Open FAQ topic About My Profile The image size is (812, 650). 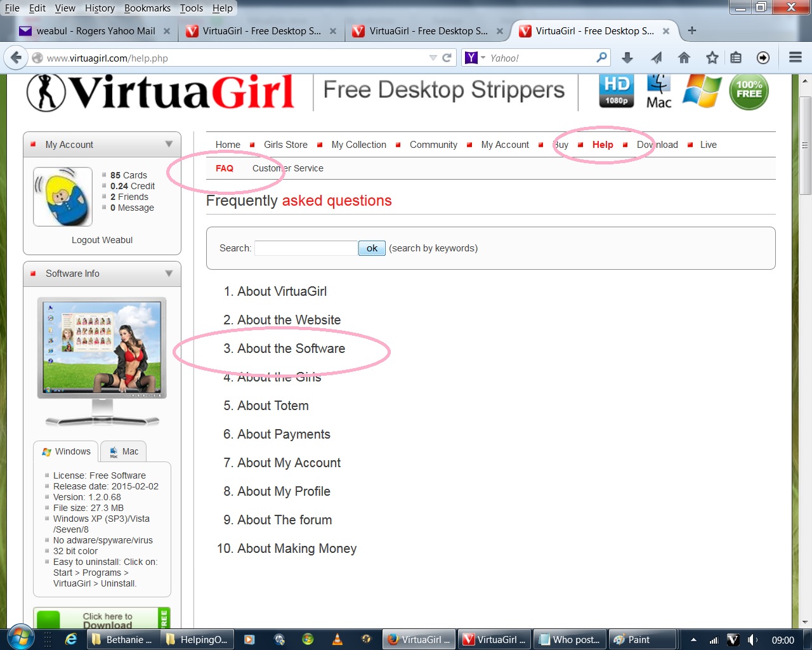(284, 491)
